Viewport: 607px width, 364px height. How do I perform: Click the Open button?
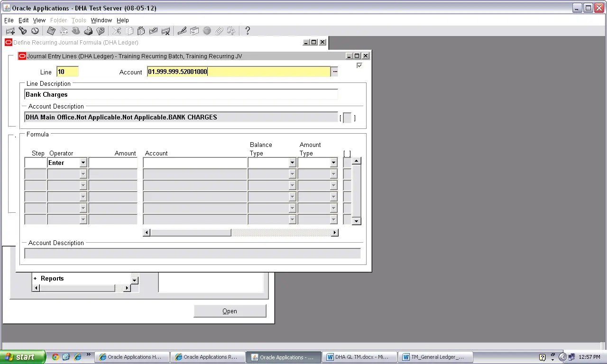230,311
